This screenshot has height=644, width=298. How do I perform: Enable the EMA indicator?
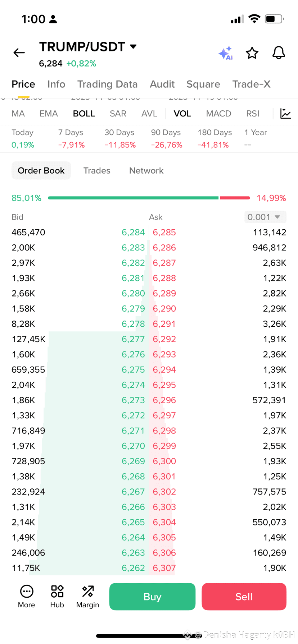click(x=49, y=114)
